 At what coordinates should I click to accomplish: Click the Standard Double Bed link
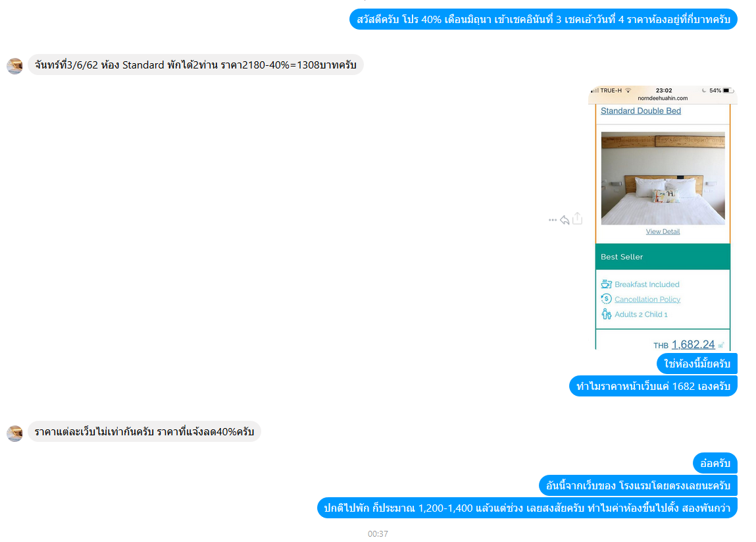click(x=641, y=111)
